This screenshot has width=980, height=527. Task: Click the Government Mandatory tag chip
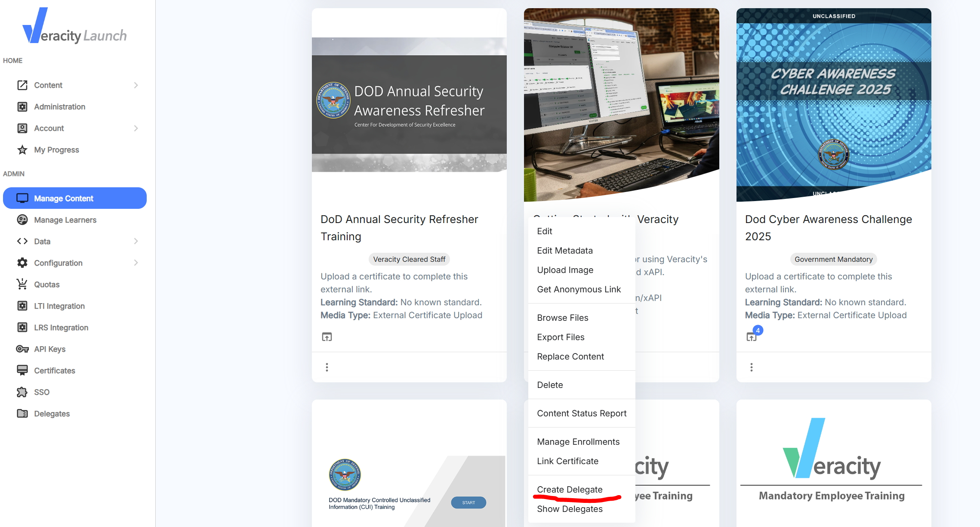[833, 259]
